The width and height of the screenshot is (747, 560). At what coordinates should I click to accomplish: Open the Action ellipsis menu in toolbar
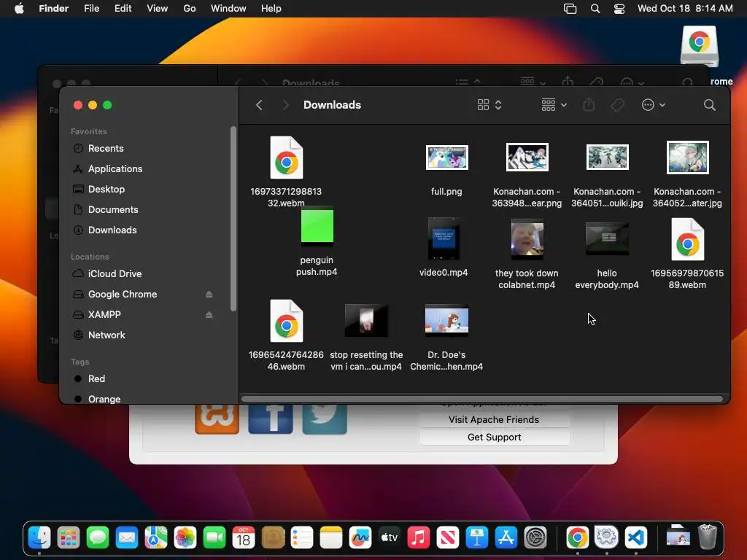(x=653, y=105)
